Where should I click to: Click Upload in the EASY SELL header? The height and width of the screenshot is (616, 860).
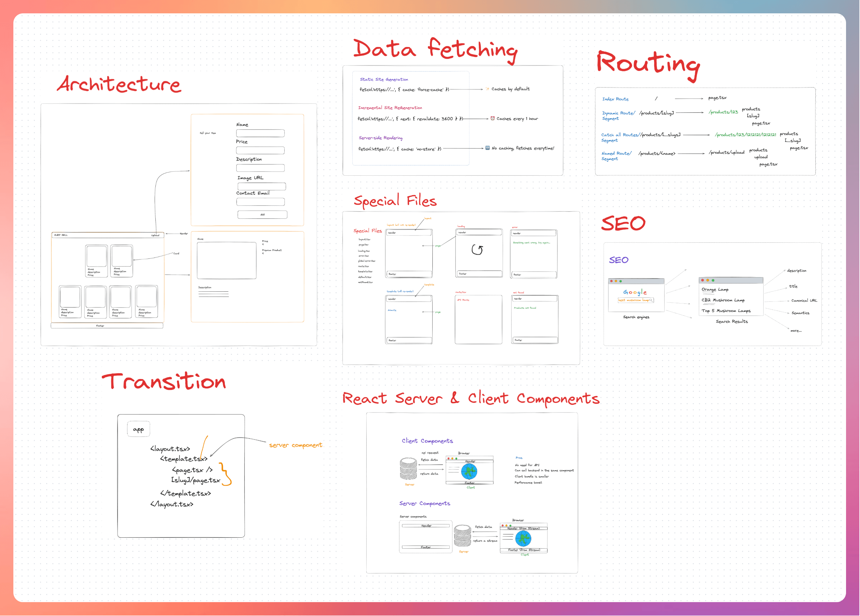pos(155,235)
